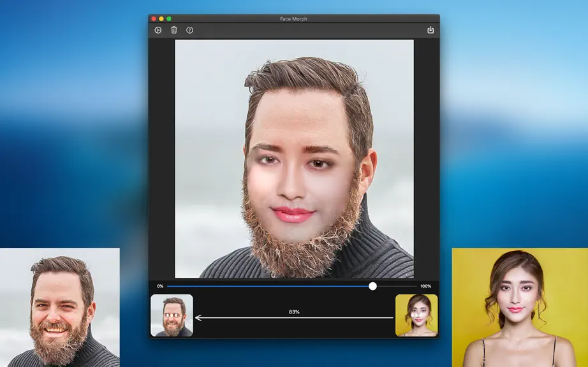The width and height of the screenshot is (588, 367).
Task: Select the woman target thumbnail
Action: 416,315
